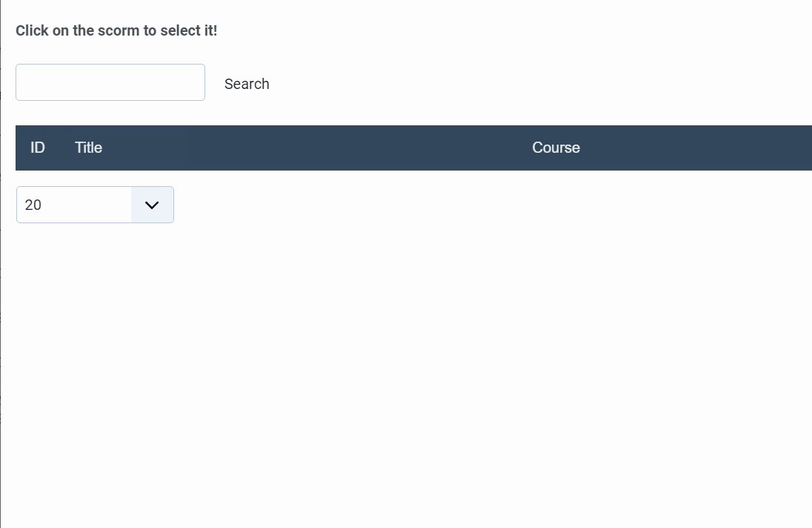812x528 pixels.
Task: Click the Search button
Action: pyautogui.click(x=247, y=84)
